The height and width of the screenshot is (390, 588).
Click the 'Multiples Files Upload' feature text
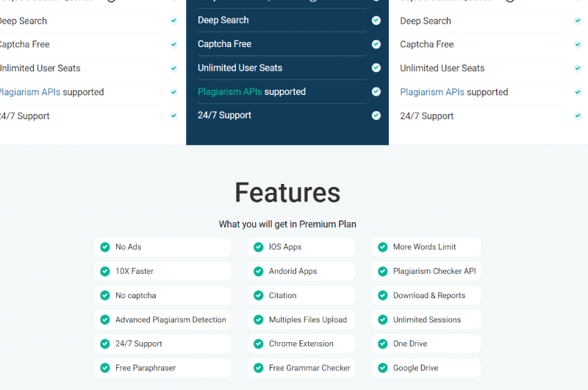click(308, 320)
